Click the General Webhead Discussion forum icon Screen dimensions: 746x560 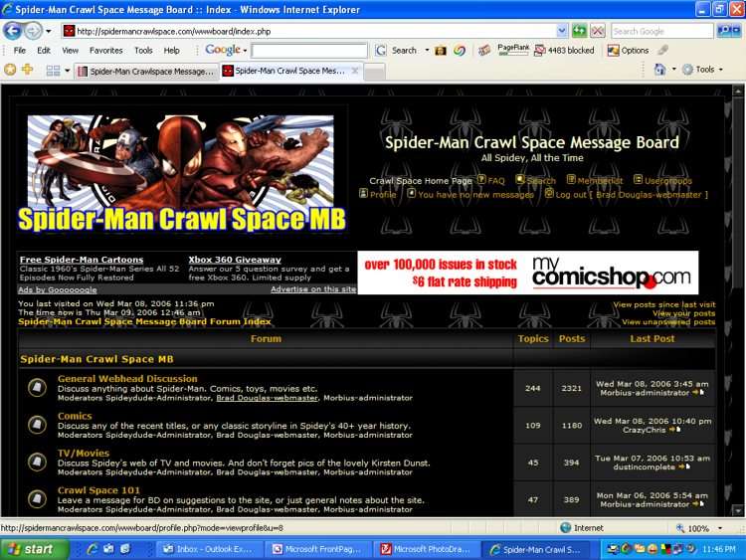37,388
